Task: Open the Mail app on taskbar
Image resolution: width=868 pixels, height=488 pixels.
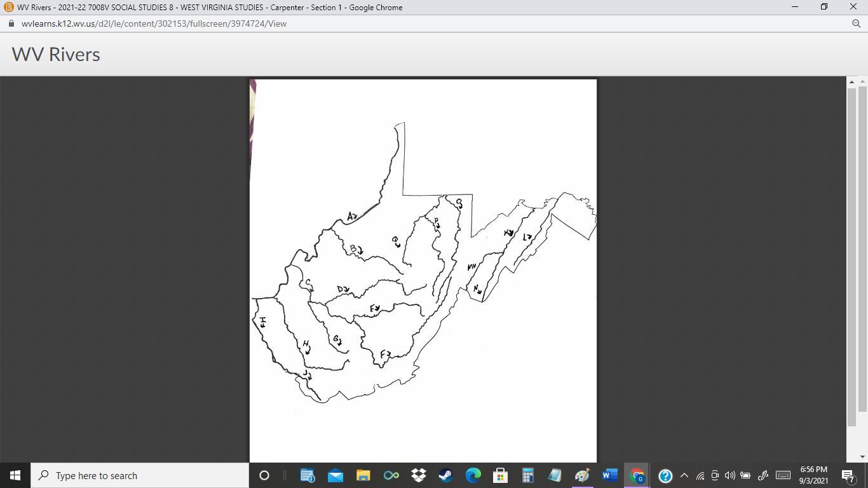Action: pyautogui.click(x=336, y=475)
